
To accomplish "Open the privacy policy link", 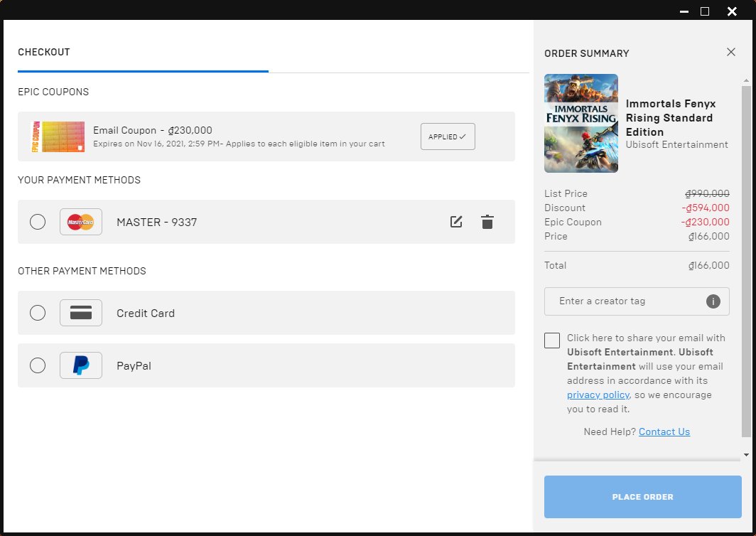I will coord(598,395).
